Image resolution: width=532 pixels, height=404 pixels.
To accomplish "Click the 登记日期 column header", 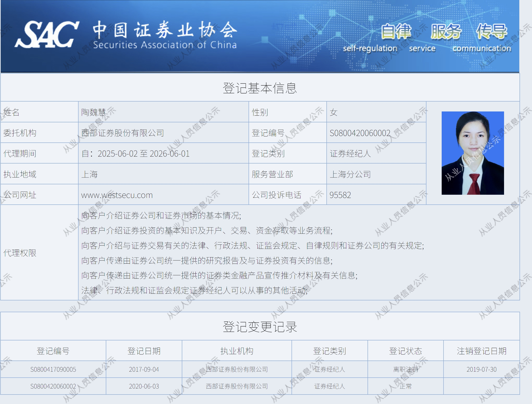I will pos(144,351).
